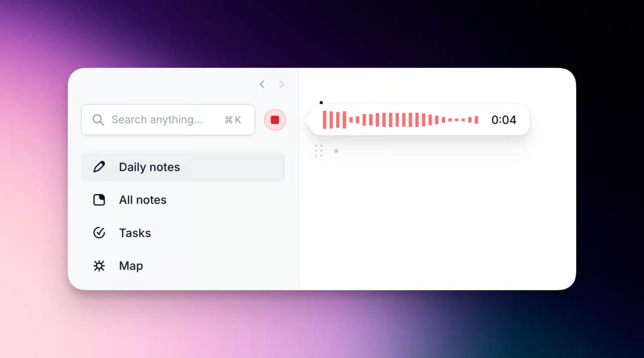Click the forward navigation chevron
The height and width of the screenshot is (358, 644).
[x=282, y=84]
